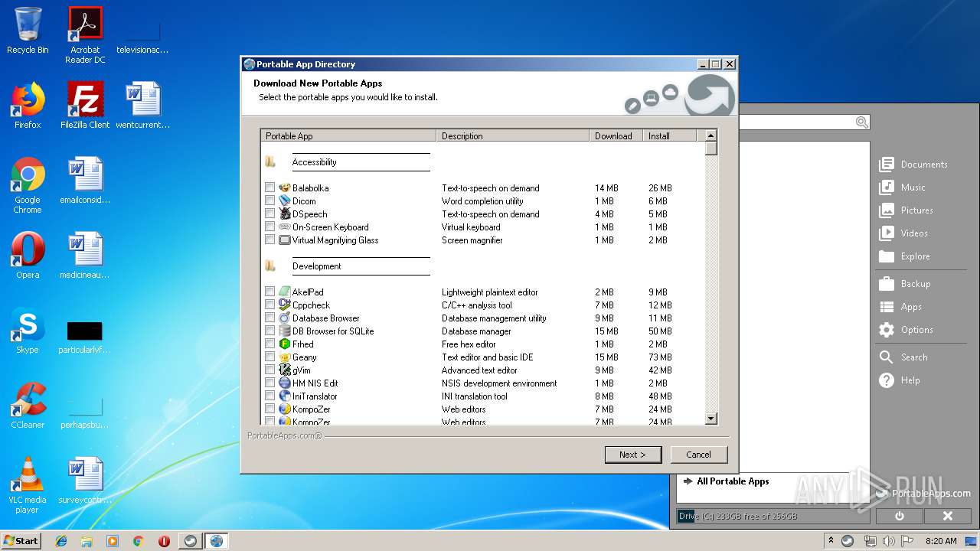Viewport: 980px width, 551px height.
Task: Check the Balabolka app checkbox
Action: point(269,187)
